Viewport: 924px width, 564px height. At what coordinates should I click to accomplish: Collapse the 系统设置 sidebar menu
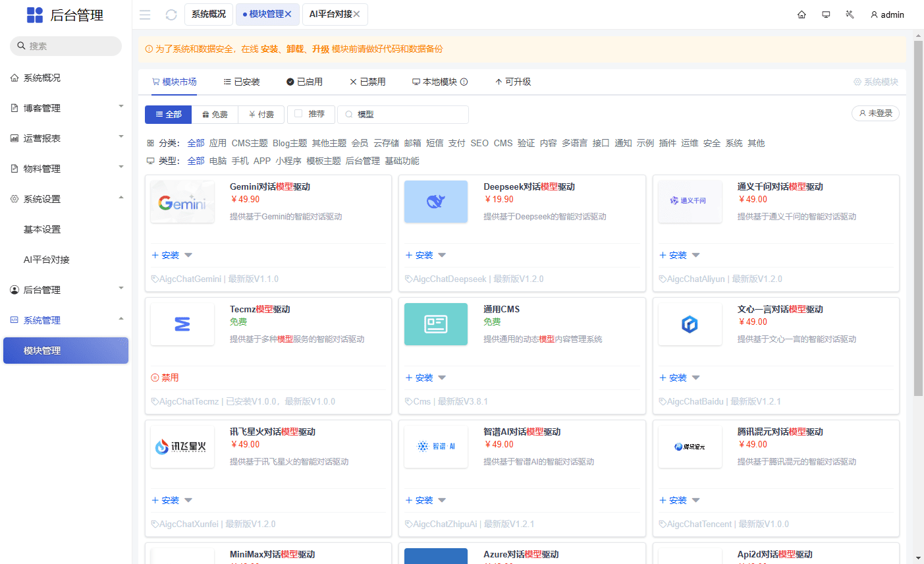(x=66, y=199)
